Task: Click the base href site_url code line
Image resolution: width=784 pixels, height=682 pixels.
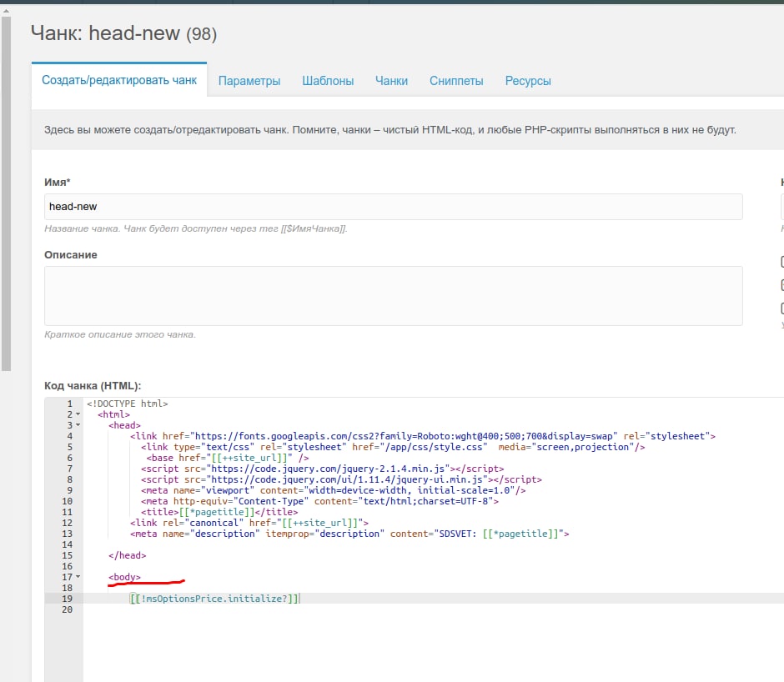Action: click(228, 458)
